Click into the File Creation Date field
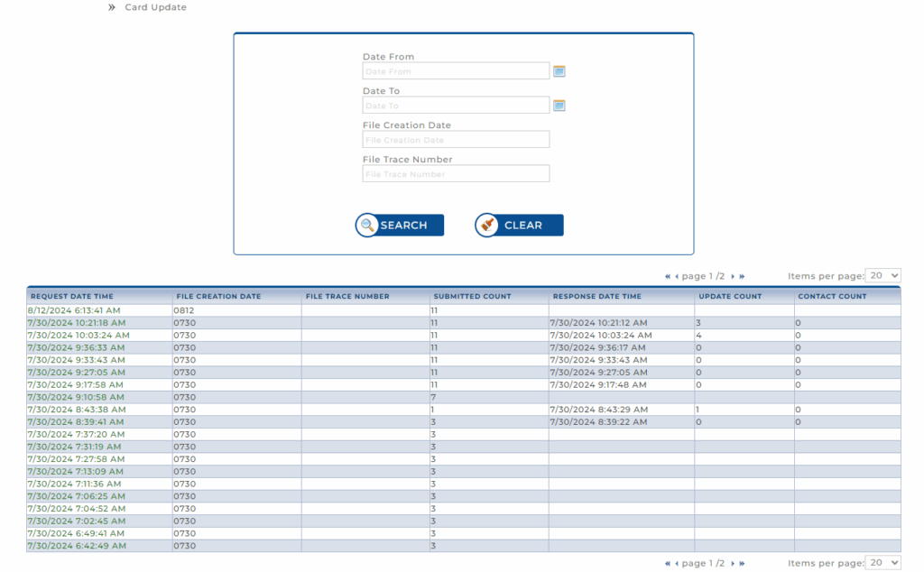924x572 pixels. pyautogui.click(x=456, y=140)
